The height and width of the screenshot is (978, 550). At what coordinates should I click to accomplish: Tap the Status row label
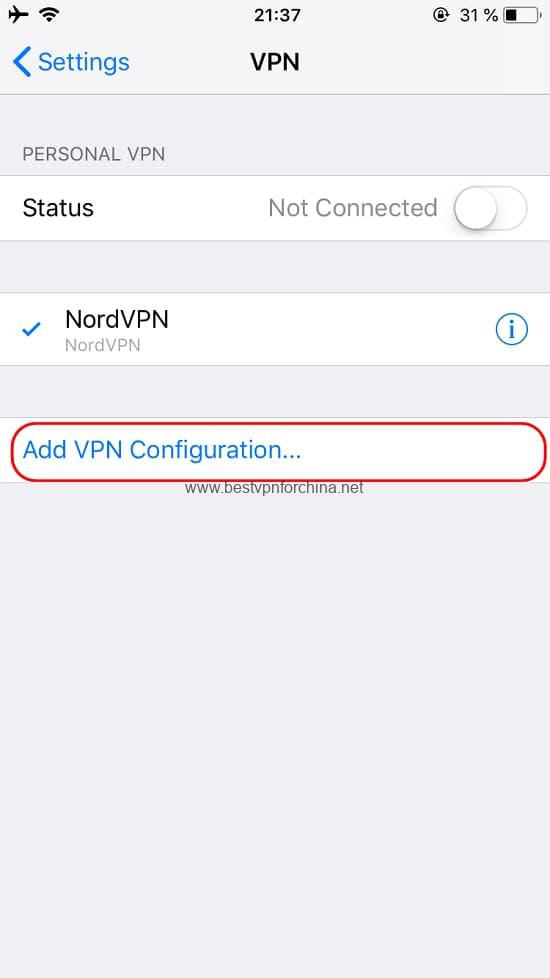tap(58, 208)
